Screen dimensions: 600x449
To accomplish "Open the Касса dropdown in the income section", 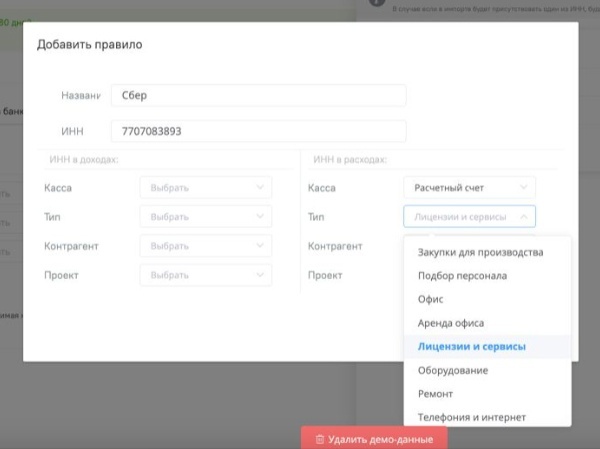I will [206, 188].
